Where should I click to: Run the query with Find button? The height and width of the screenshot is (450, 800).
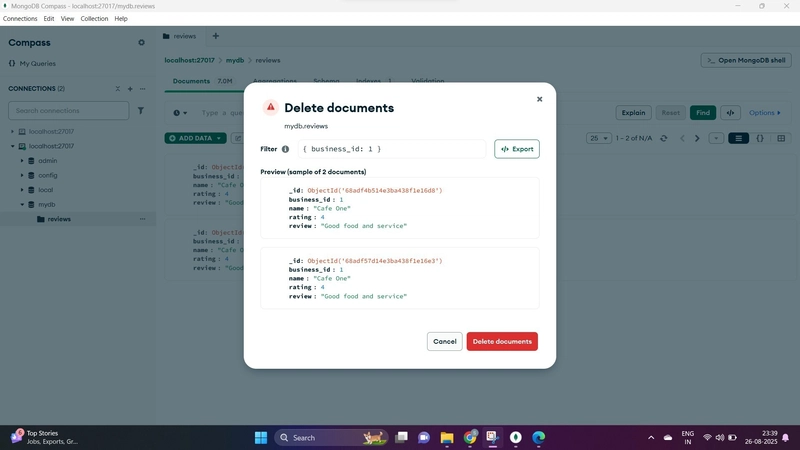coord(703,113)
